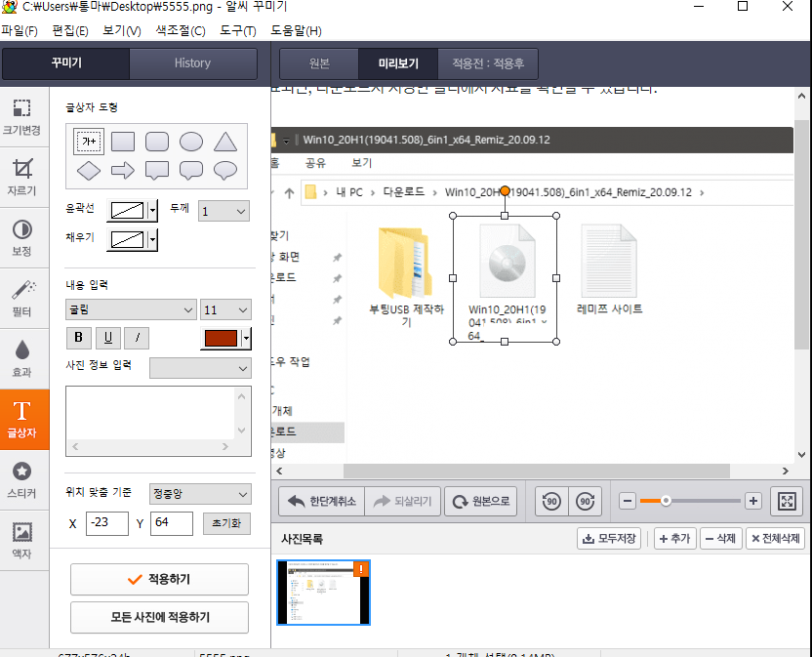Switch to the 미리보기 preview tab
812x657 pixels.
(x=398, y=63)
